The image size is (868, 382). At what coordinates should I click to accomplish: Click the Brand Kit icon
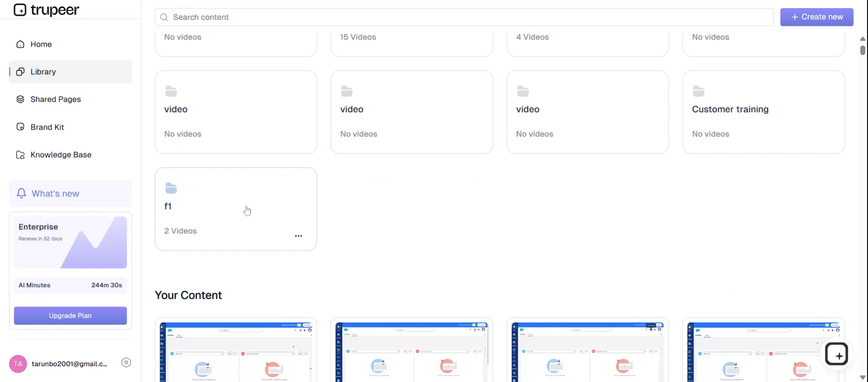[20, 127]
